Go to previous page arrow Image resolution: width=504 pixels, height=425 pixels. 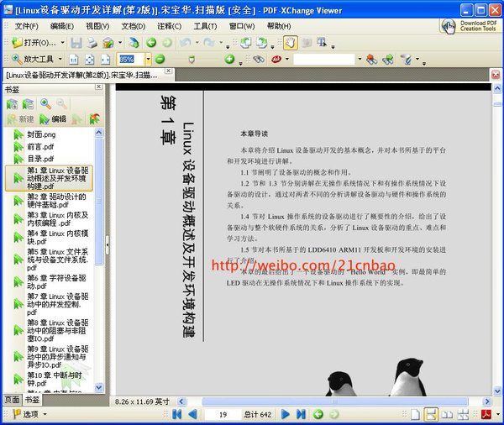[192, 414]
